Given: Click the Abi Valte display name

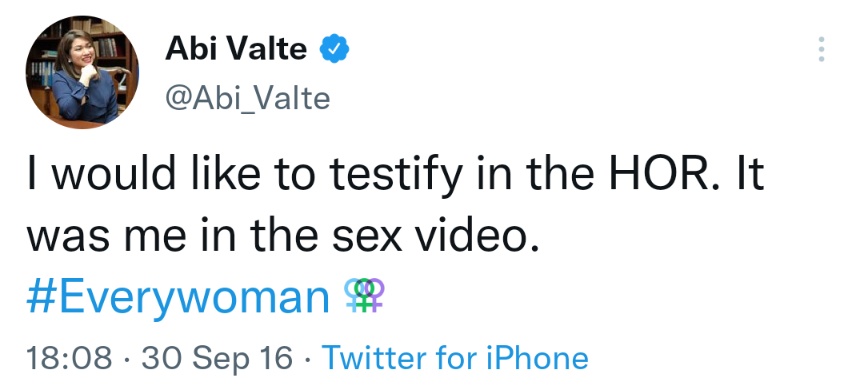Looking at the screenshot, I should tap(235, 49).
